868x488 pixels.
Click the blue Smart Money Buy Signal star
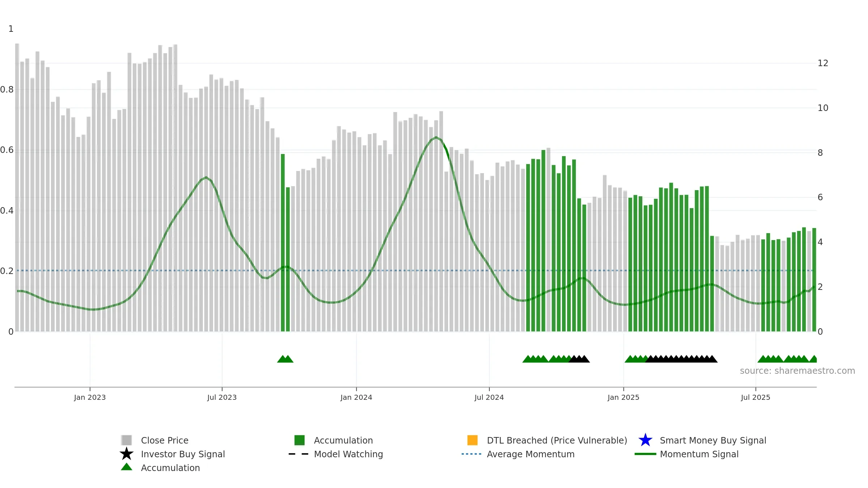coord(645,440)
